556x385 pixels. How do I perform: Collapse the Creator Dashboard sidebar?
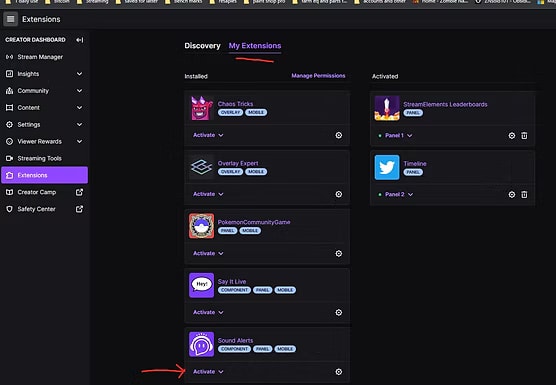[79, 40]
